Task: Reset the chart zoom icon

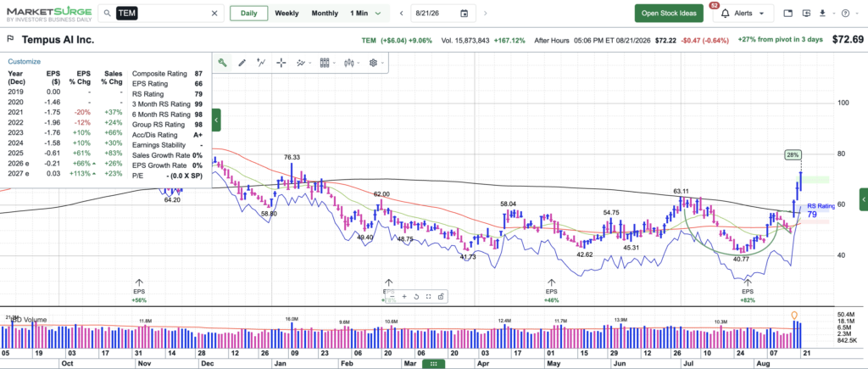Action: (416, 296)
